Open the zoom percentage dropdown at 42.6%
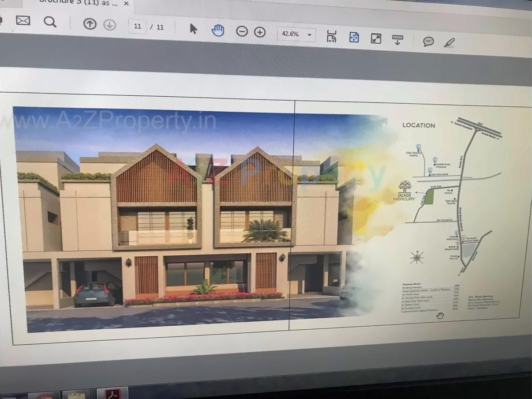 (292, 34)
